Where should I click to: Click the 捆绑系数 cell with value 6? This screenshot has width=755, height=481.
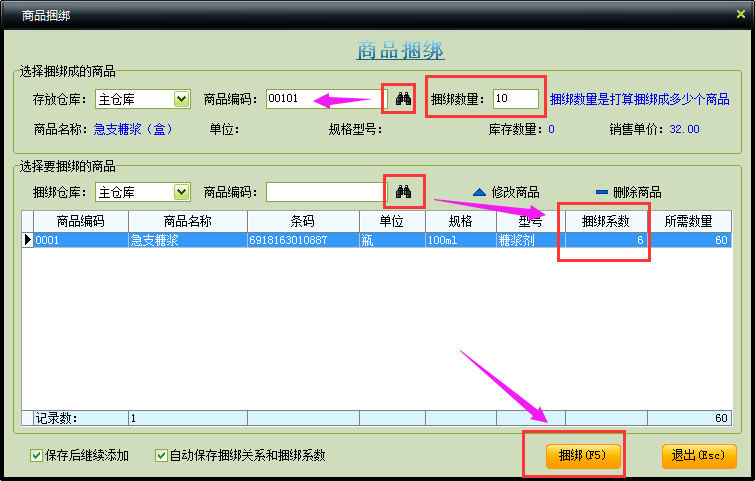[606, 240]
